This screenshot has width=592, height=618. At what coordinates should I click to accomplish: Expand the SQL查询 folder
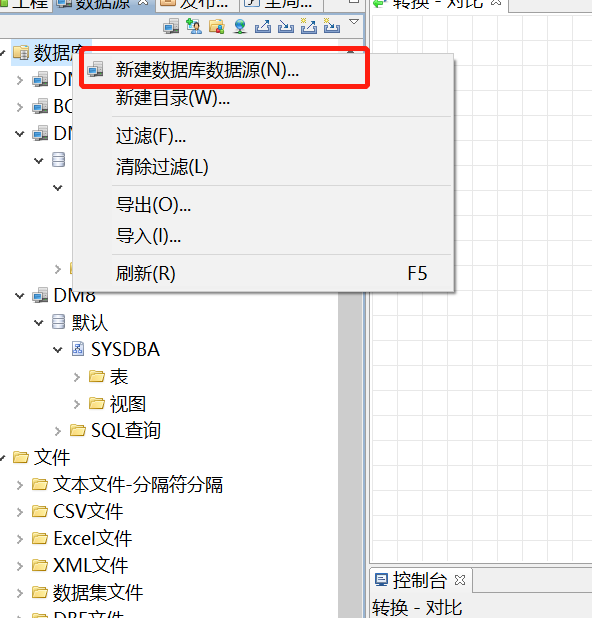(58, 431)
